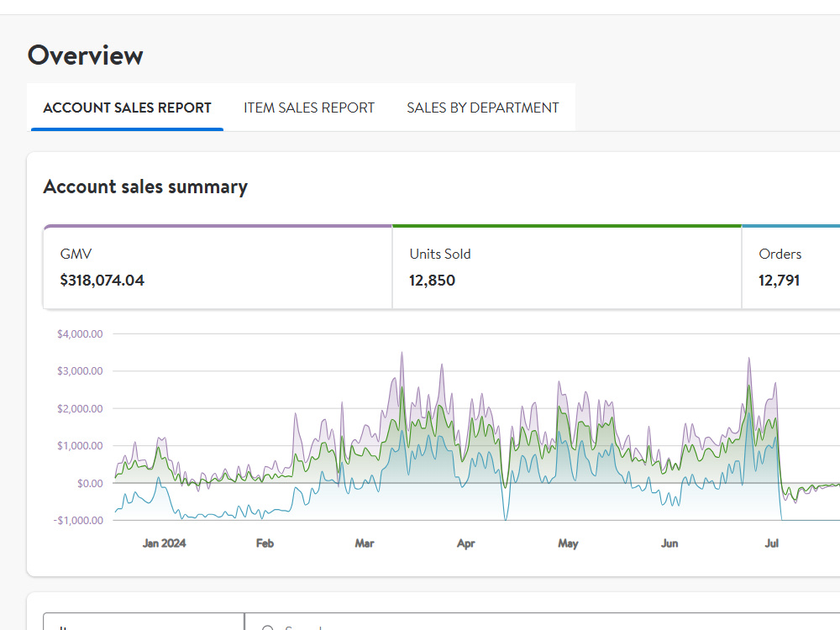The image size is (840, 630).
Task: Click the Jul label on chart axis
Action: (x=771, y=543)
